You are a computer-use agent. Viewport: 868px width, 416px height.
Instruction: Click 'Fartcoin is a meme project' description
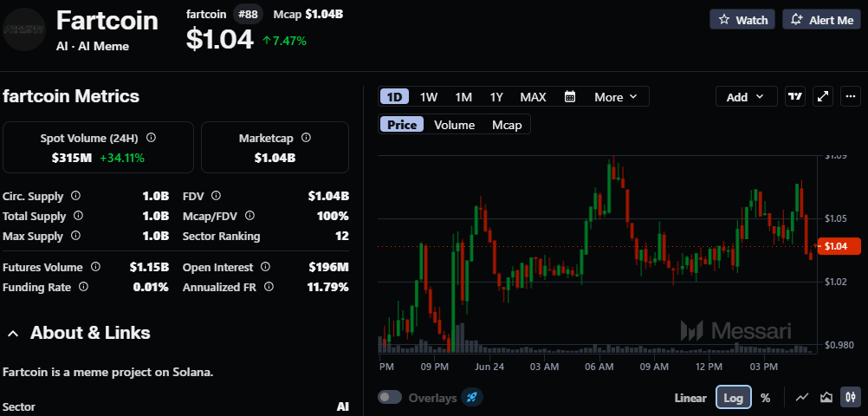point(108,373)
